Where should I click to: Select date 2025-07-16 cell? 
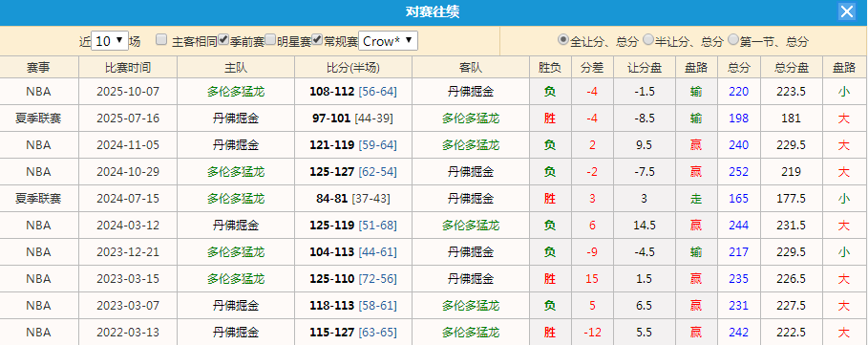click(x=128, y=118)
